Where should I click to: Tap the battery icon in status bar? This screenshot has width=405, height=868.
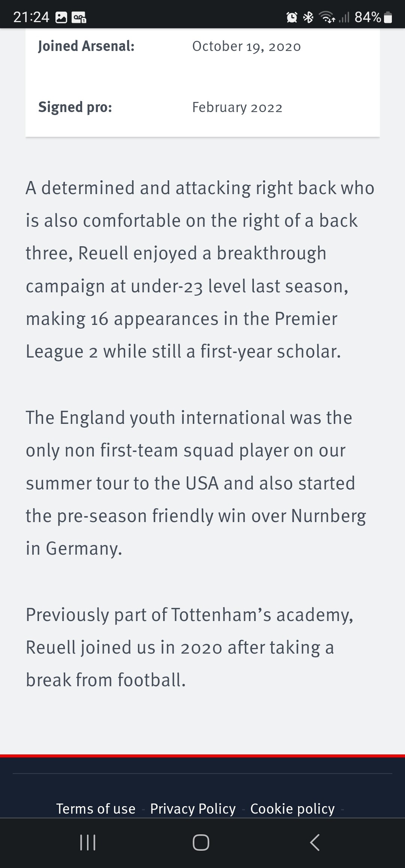click(388, 17)
